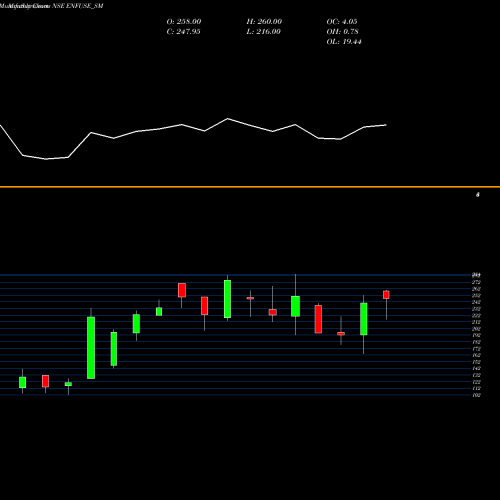Image resolution: width=500 pixels, height=500 pixels.
Task: Click the 242 price axis label
Action: click(x=476, y=302)
